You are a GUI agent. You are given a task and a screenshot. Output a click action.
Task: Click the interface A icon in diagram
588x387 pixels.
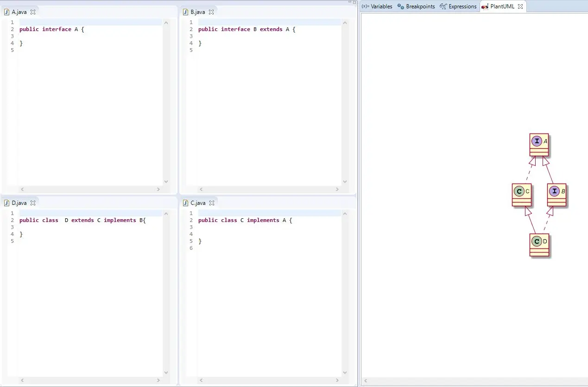pyautogui.click(x=537, y=141)
